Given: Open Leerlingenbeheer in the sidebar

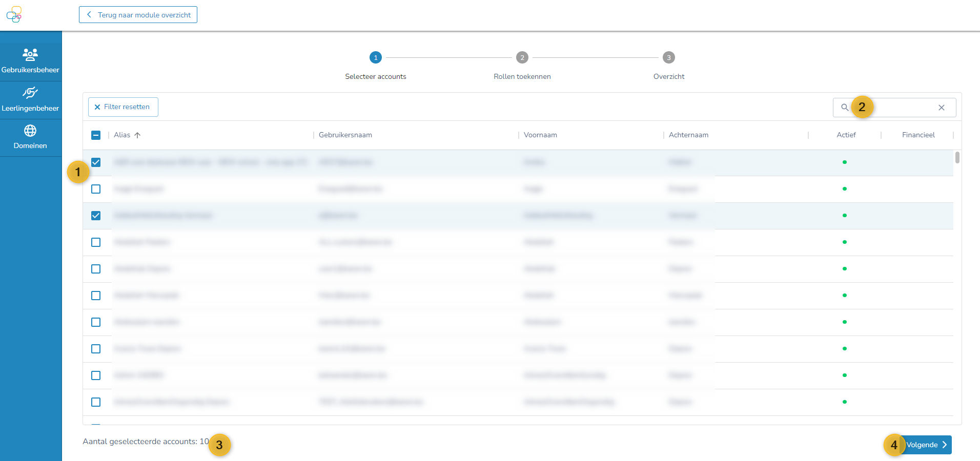Looking at the screenshot, I should click(31, 99).
